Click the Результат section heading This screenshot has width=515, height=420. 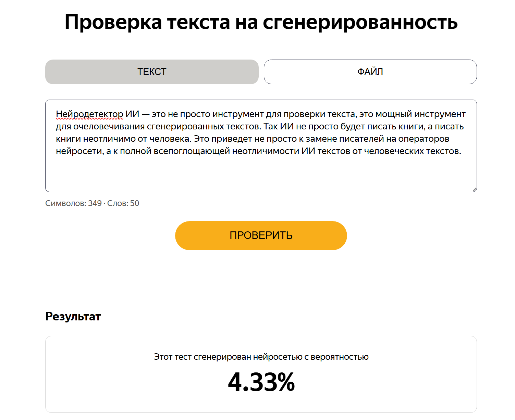(x=73, y=316)
